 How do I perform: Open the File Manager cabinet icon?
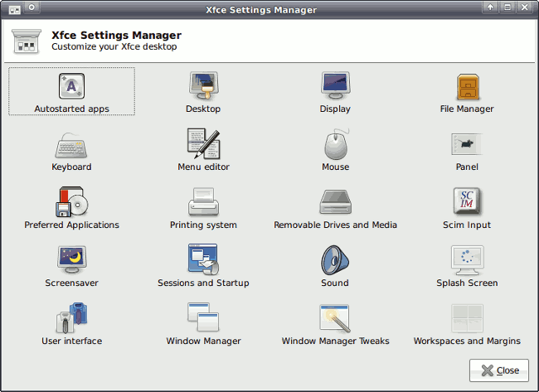click(467, 86)
